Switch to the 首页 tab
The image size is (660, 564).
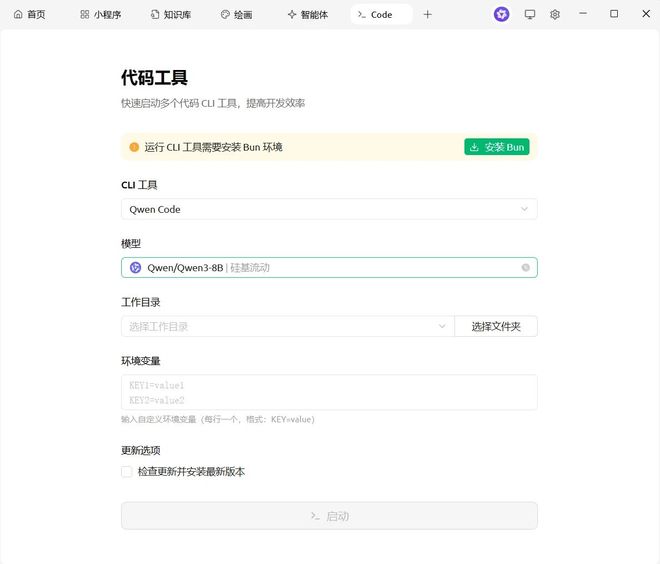(x=30, y=15)
